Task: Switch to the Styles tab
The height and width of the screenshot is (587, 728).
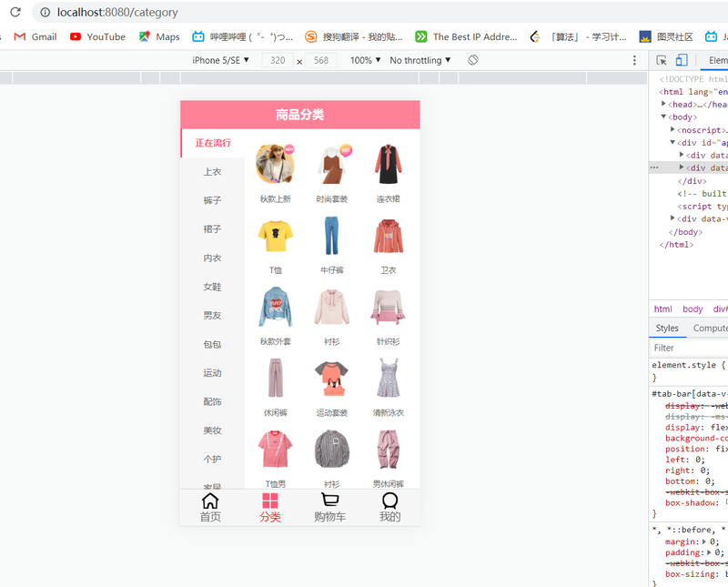Action: (x=667, y=328)
